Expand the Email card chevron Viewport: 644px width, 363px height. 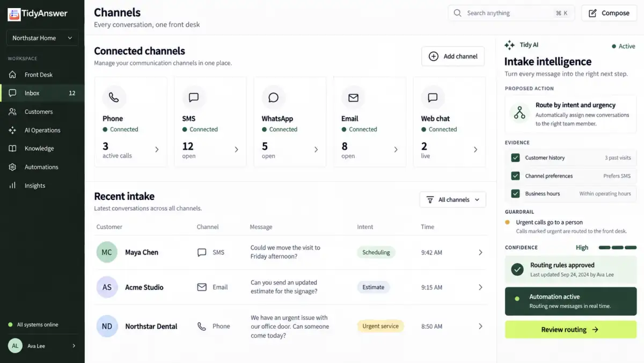(x=396, y=150)
